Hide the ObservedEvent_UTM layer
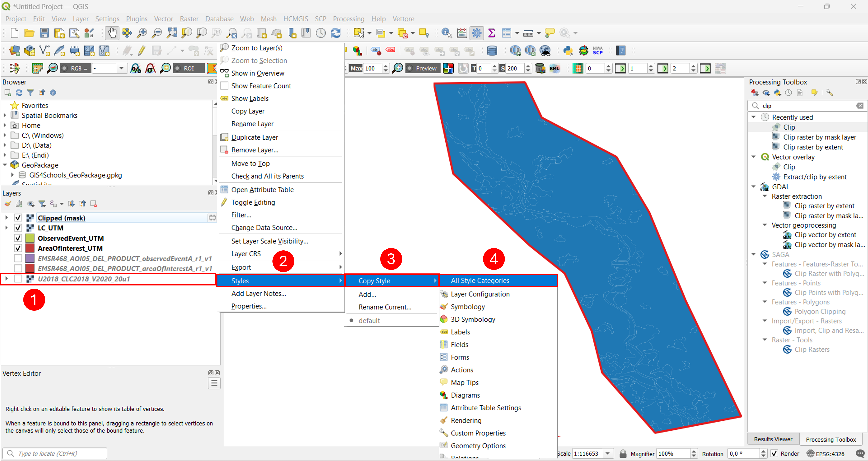Viewport: 868px width, 461px height. point(18,238)
